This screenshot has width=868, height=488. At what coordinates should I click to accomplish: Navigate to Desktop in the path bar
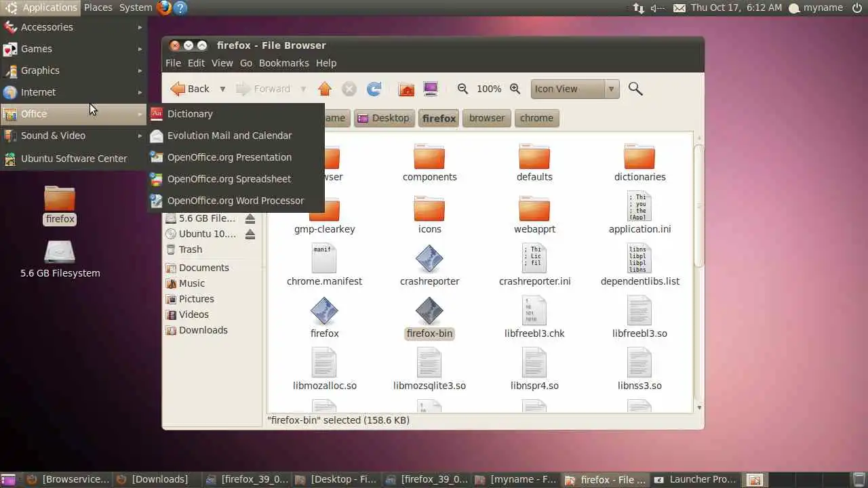pyautogui.click(x=384, y=118)
